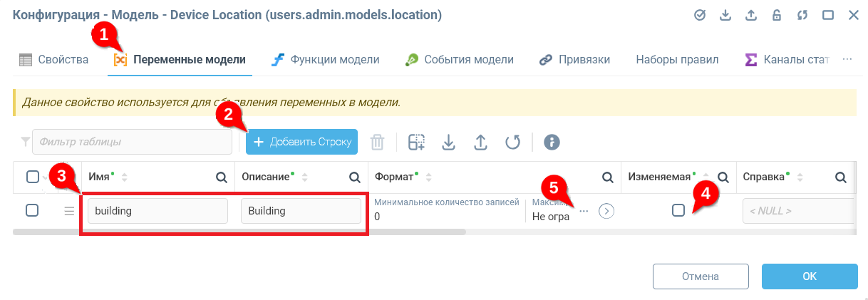The image size is (868, 300).
Task: Click the lock icon in title bar
Action: point(777,15)
